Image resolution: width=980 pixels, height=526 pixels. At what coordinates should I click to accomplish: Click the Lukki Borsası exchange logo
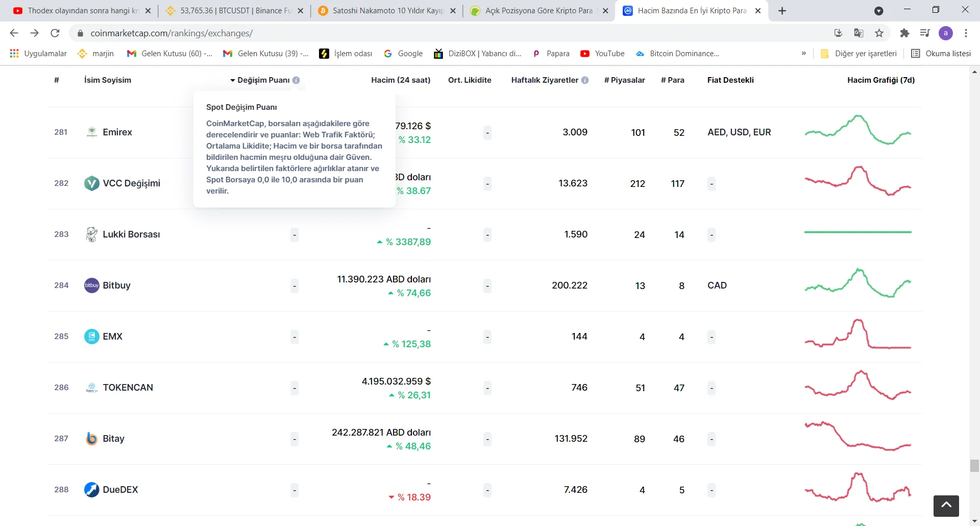(92, 234)
